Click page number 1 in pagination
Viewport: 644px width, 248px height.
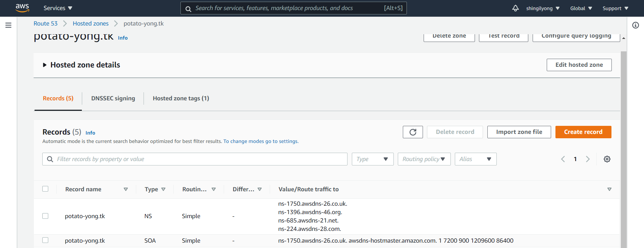[x=575, y=159]
